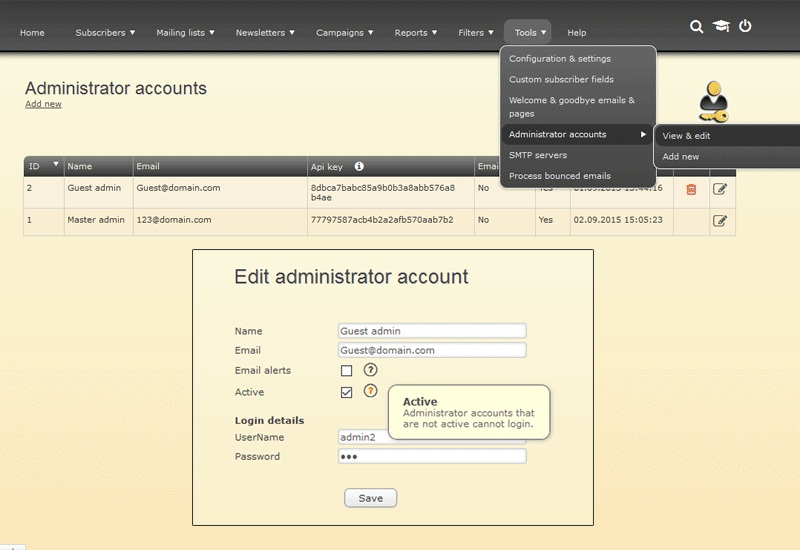Click the graduation cap tutorials icon

pyautogui.click(x=721, y=26)
